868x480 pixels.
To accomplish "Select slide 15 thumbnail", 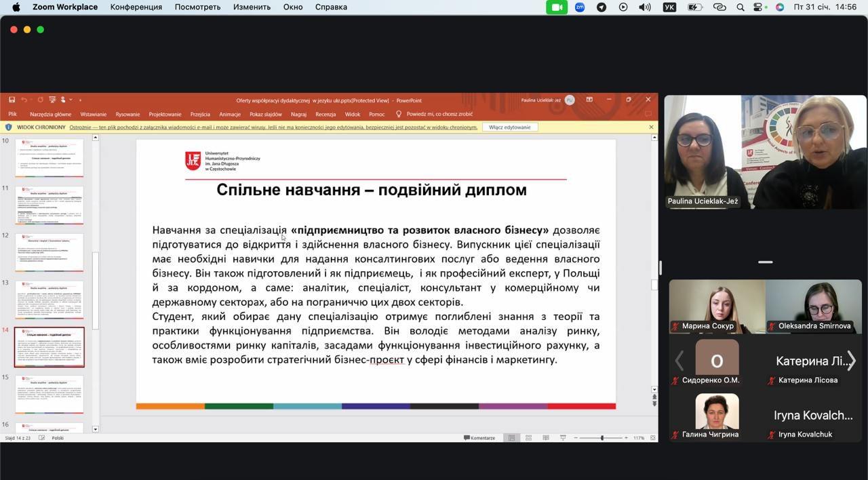I will coord(50,394).
